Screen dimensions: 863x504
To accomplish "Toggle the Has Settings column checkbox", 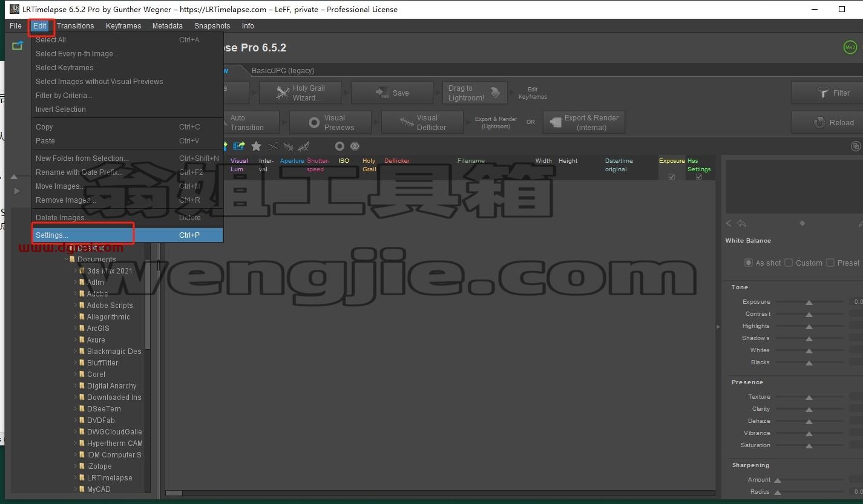I will (x=699, y=177).
